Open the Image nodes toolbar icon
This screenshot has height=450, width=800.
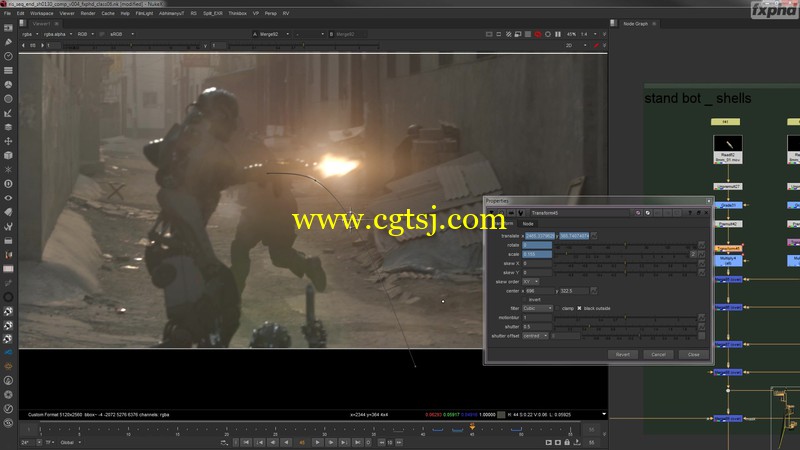[8, 28]
